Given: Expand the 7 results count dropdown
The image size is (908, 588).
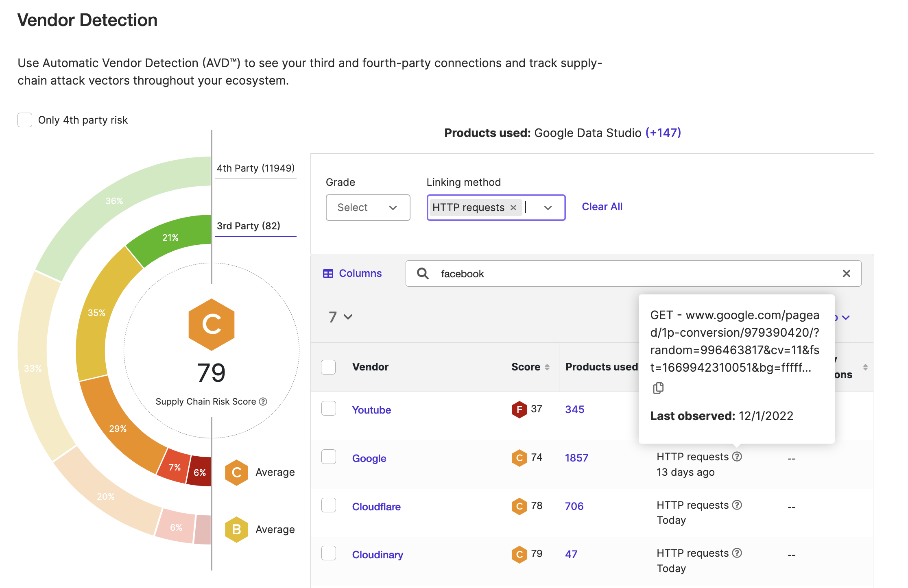Looking at the screenshot, I should [340, 317].
